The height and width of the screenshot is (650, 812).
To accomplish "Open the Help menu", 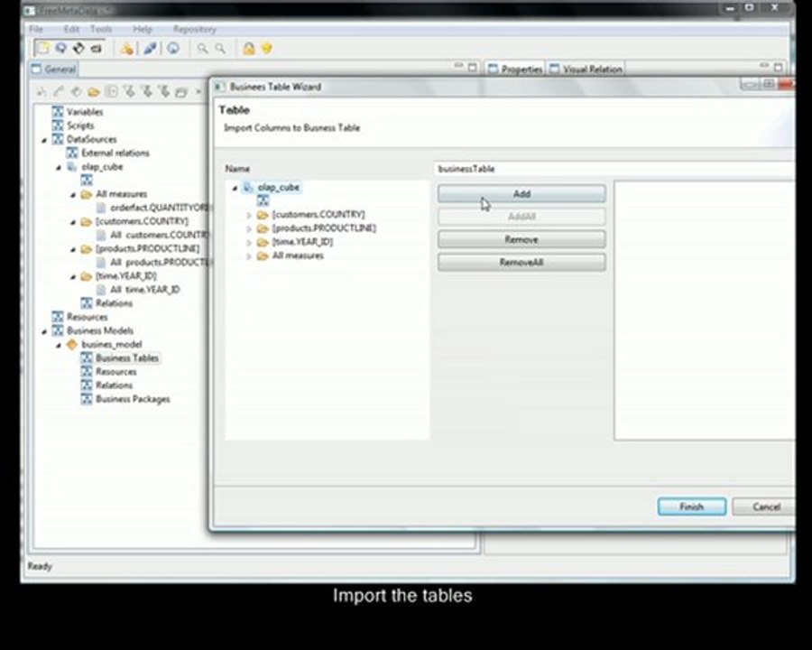I will pyautogui.click(x=143, y=29).
